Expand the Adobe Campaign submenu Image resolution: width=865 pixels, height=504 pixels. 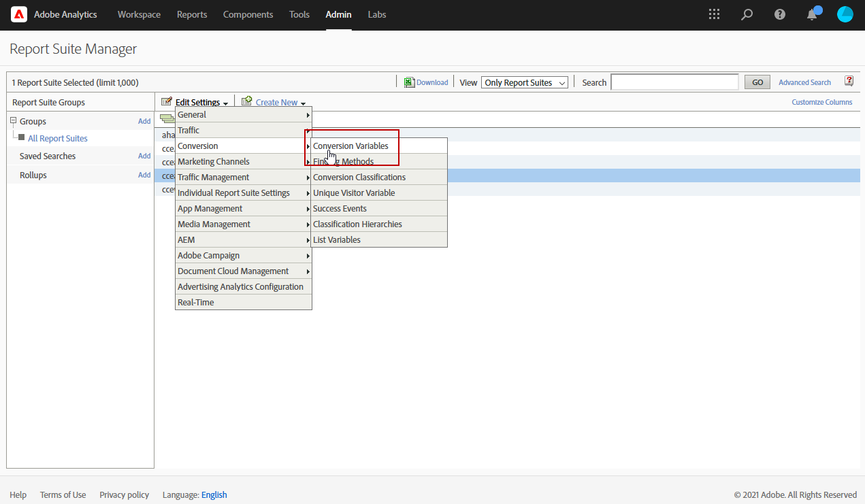click(244, 256)
